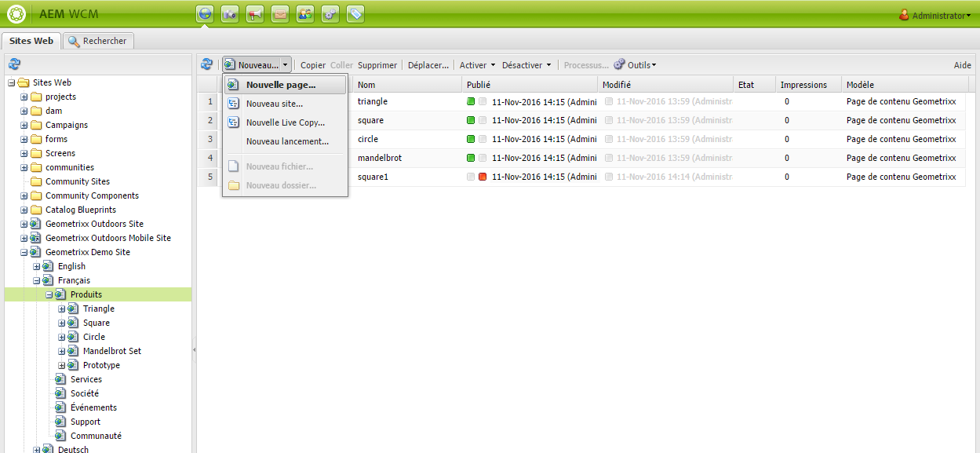Select the Société tree item
This screenshot has height=453, width=980.
point(85,393)
